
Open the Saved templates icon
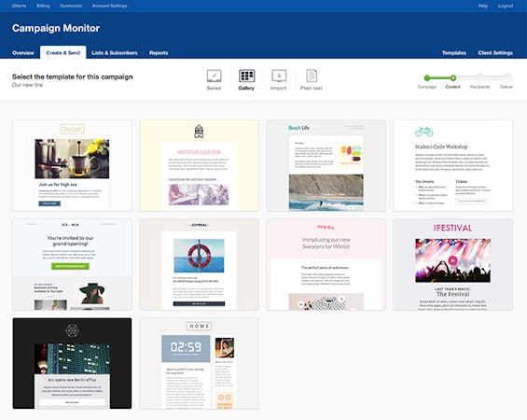215,76
